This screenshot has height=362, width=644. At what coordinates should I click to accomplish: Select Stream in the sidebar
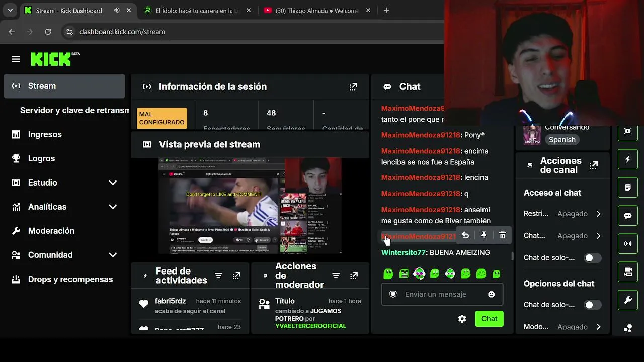coord(64,86)
